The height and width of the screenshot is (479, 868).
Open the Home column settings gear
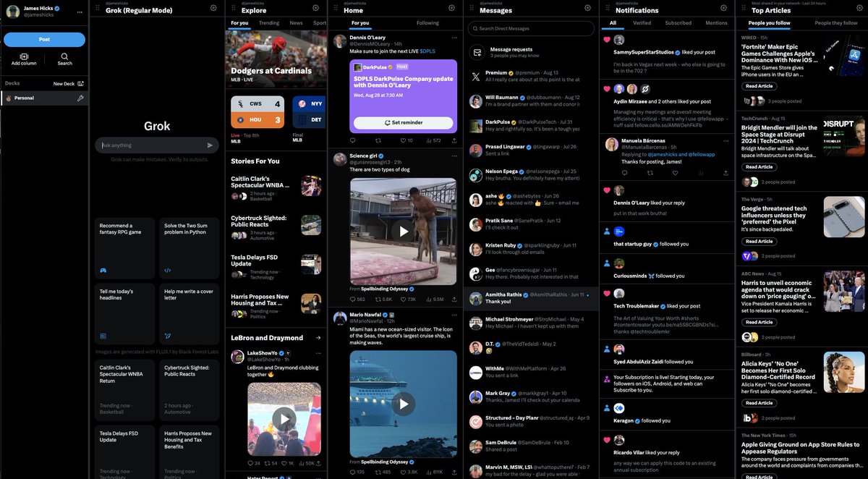[452, 8]
